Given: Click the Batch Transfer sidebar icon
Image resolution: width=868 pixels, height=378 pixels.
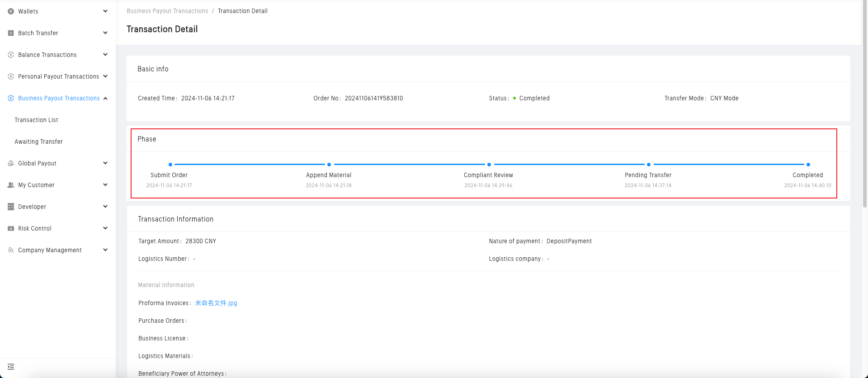Looking at the screenshot, I should [11, 33].
